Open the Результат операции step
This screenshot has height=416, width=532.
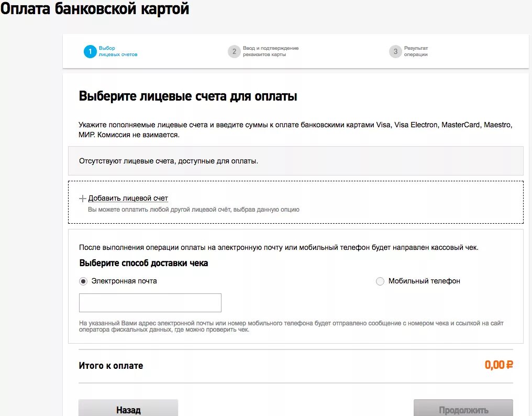click(x=416, y=51)
